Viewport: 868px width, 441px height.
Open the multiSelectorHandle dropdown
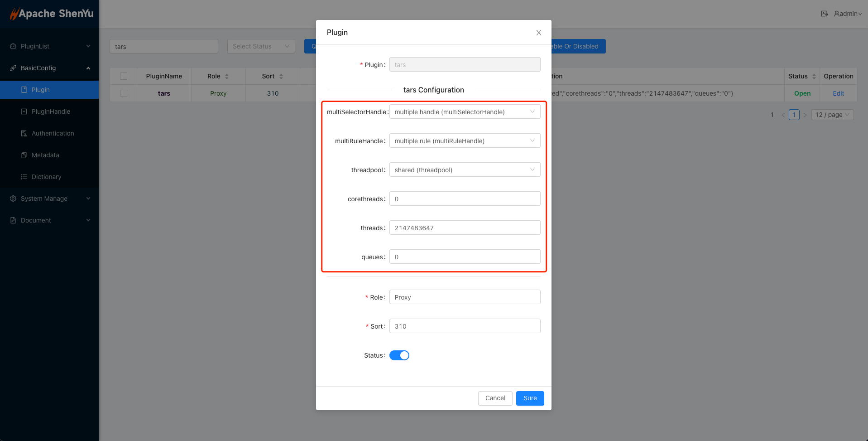[x=465, y=112]
